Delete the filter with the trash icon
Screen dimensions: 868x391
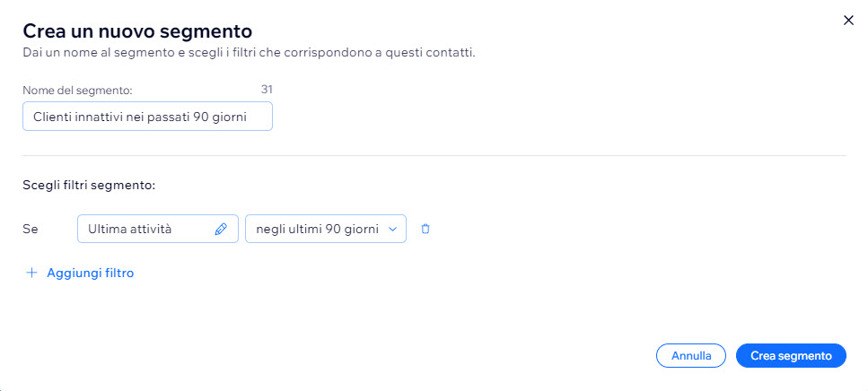[425, 229]
